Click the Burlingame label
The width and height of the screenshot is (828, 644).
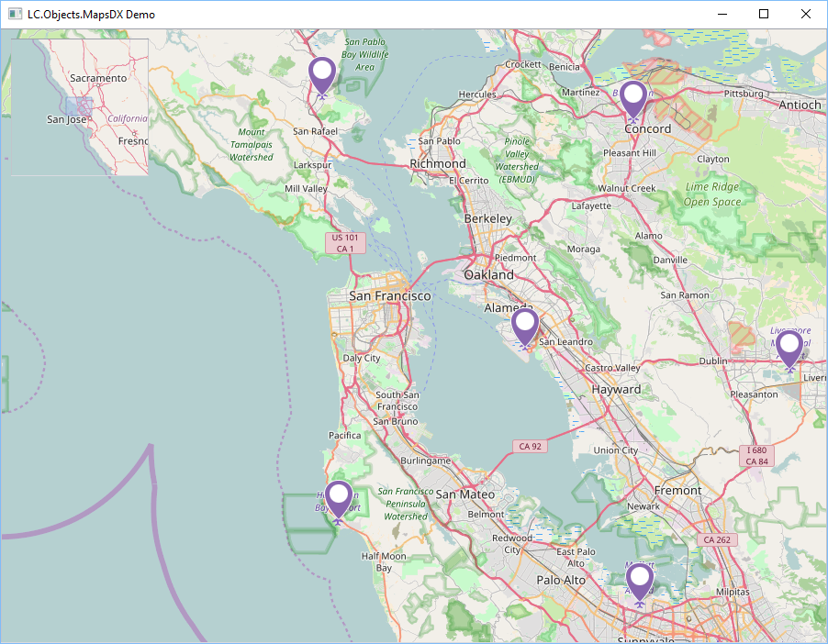click(x=426, y=461)
